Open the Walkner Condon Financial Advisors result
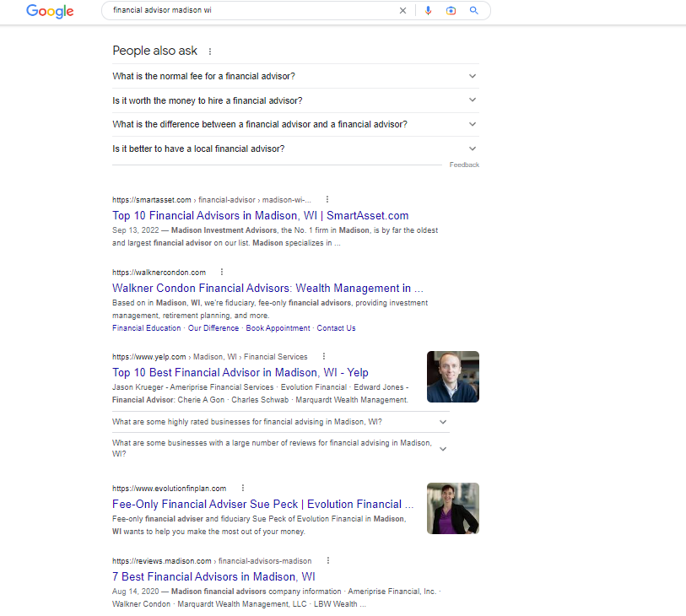 [267, 288]
